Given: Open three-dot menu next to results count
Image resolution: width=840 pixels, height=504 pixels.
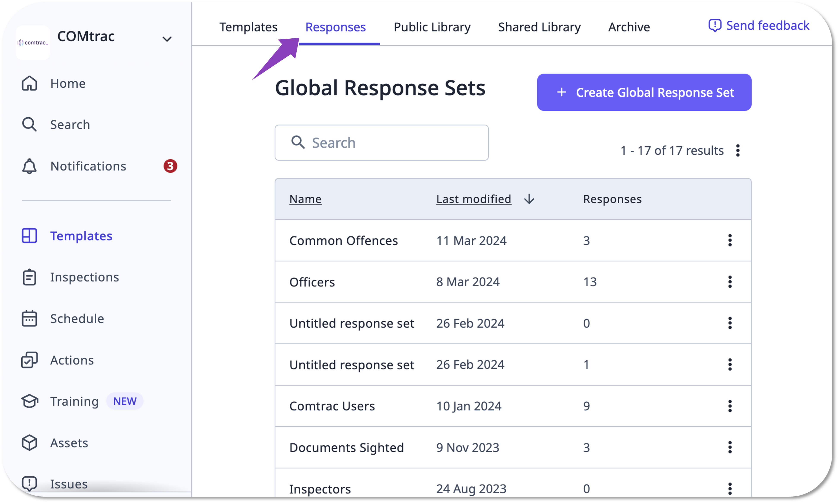Looking at the screenshot, I should pyautogui.click(x=737, y=151).
